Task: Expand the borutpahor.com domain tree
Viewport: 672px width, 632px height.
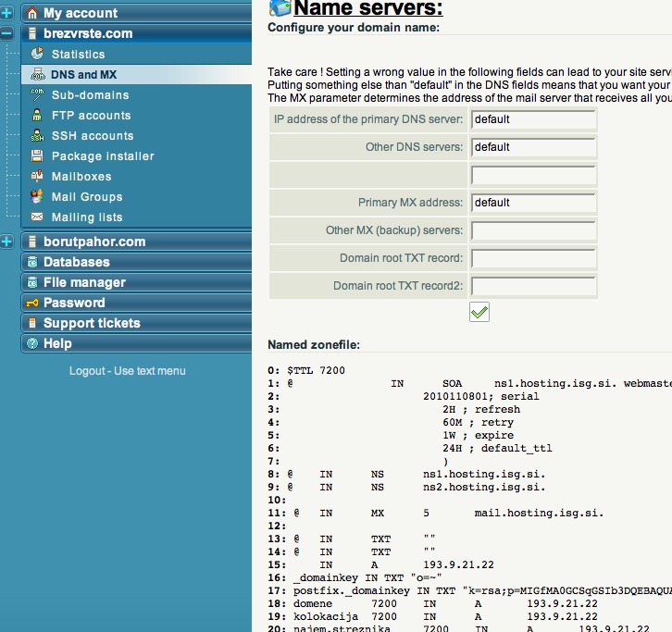Action: point(7,242)
